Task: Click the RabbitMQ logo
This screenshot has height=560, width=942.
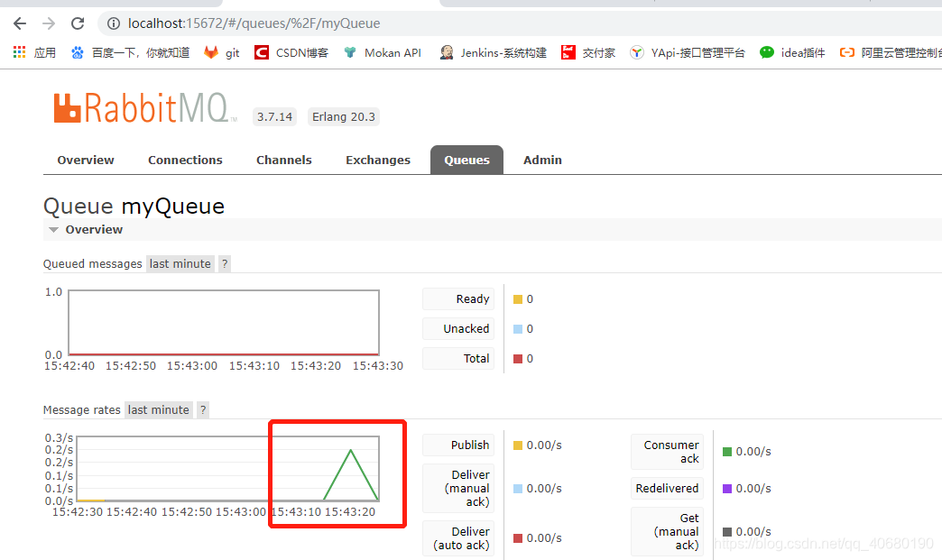Action: coord(144,108)
